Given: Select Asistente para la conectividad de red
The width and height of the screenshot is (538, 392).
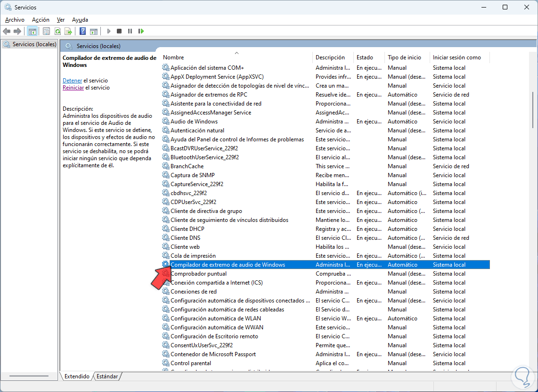Looking at the screenshot, I should [x=325, y=103].
